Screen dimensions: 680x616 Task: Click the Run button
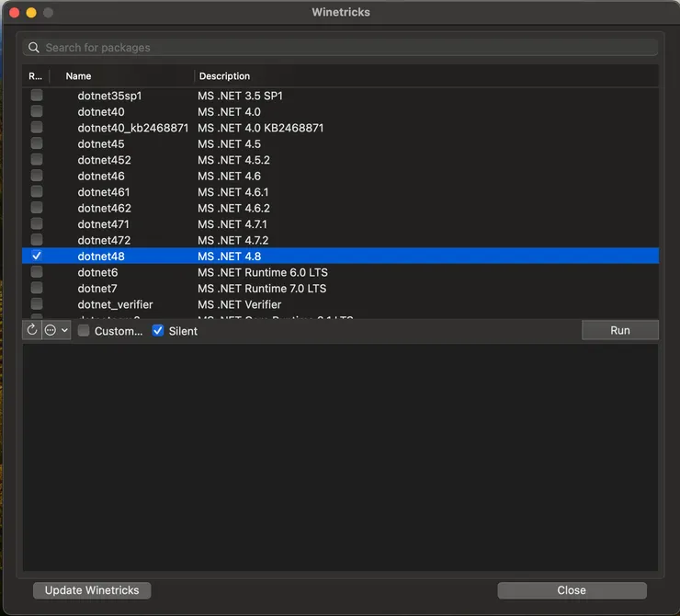pyautogui.click(x=620, y=330)
